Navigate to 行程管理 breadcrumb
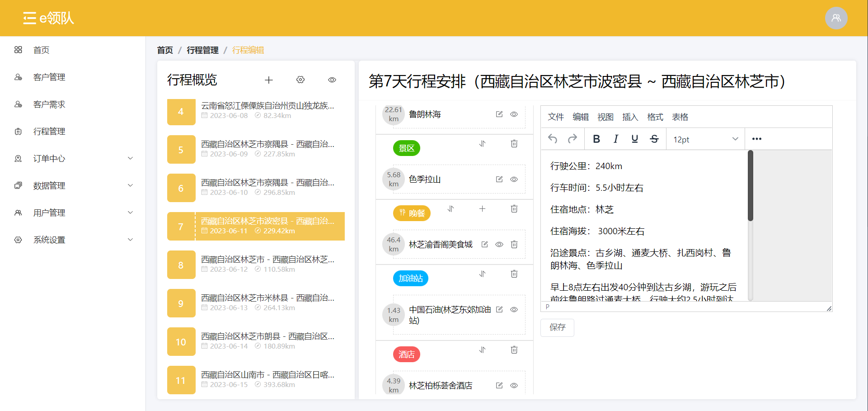Image resolution: width=868 pixels, height=411 pixels. point(202,50)
